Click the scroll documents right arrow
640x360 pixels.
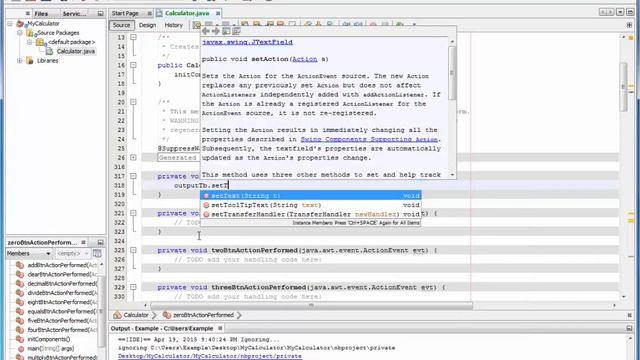coord(611,12)
